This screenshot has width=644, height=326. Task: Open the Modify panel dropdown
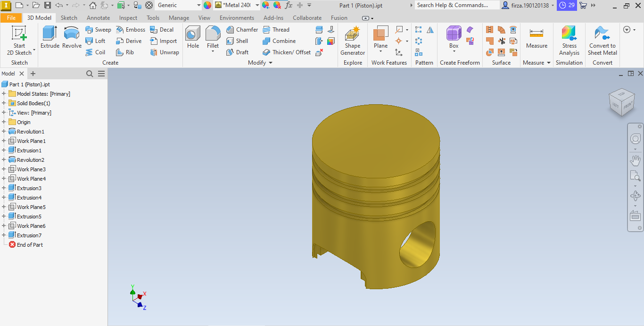pyautogui.click(x=270, y=63)
